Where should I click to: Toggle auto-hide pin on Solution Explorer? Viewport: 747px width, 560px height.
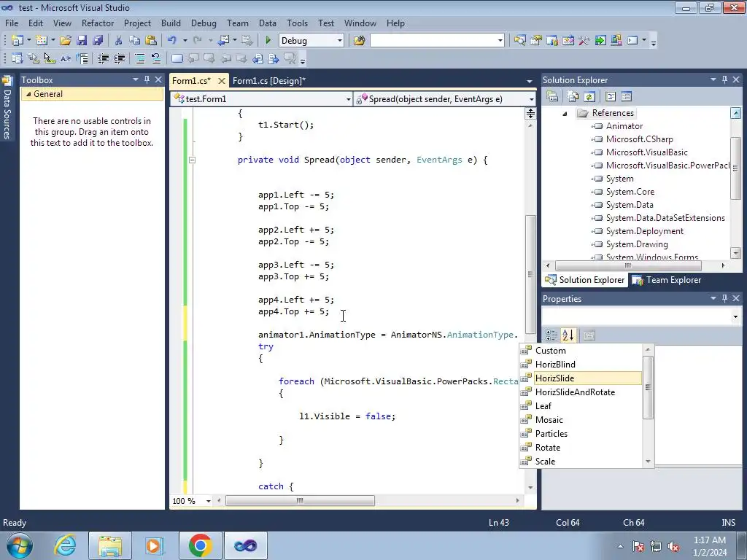coord(724,79)
